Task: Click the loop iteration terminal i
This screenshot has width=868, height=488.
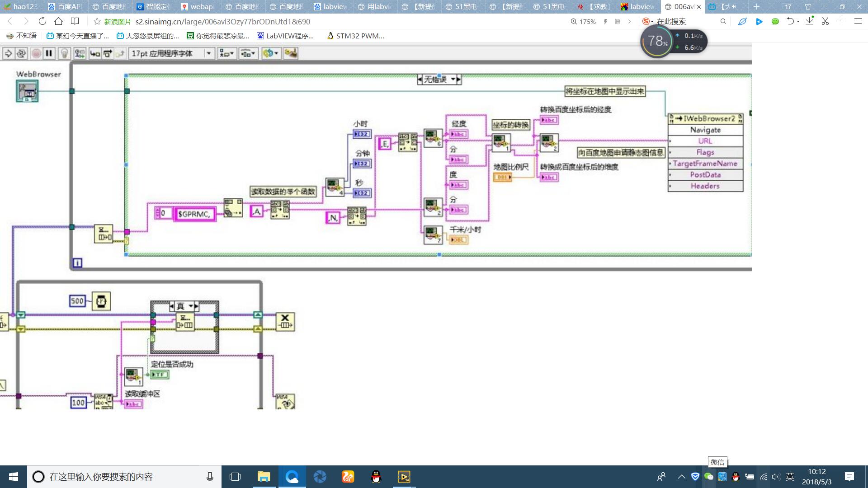Action: (77, 263)
